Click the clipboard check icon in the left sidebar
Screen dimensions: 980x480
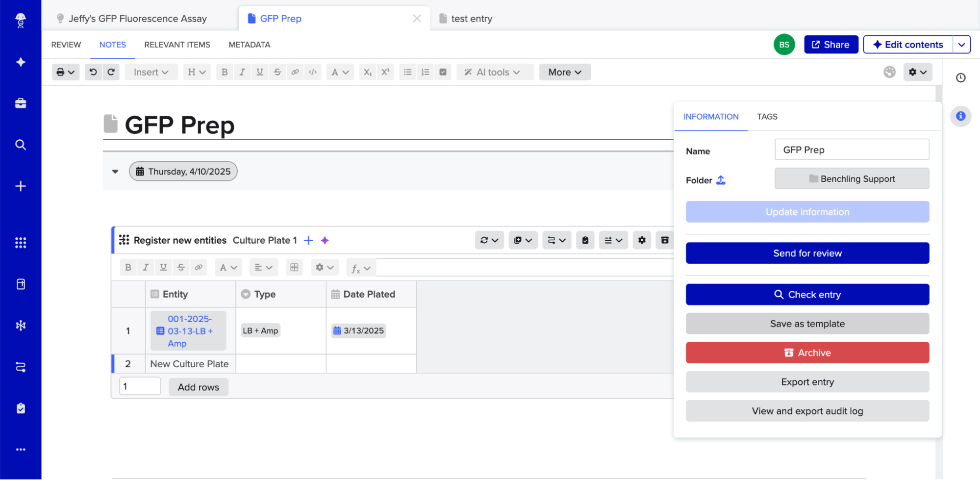21,408
